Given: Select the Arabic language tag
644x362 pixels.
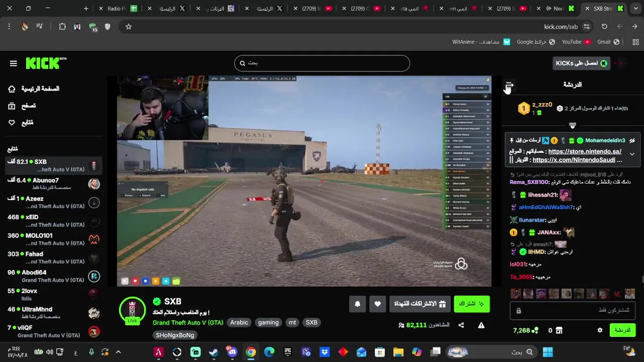Looking at the screenshot, I should point(239,322).
